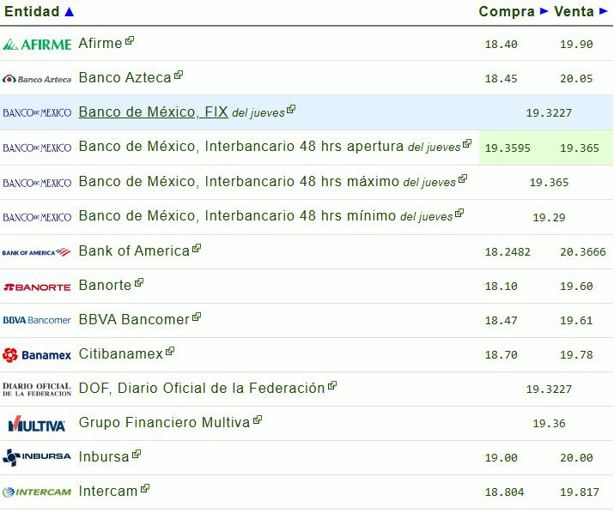
Task: Open DOF, Diario Oficial de la Federación link
Action: (202, 388)
